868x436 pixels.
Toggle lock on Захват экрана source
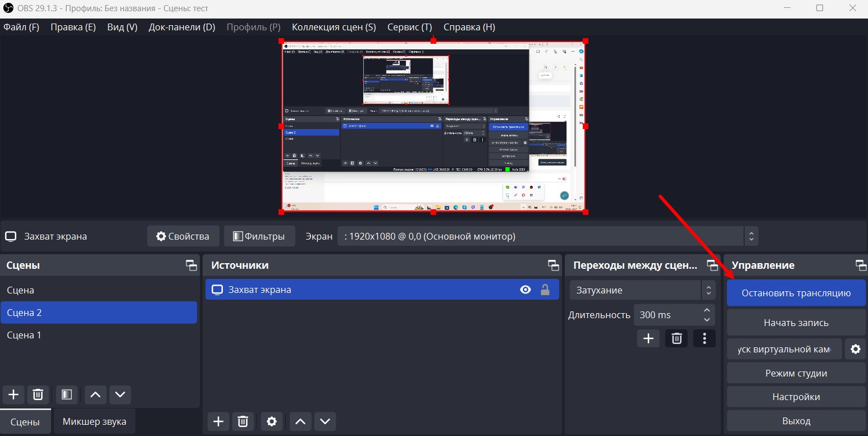coord(545,290)
